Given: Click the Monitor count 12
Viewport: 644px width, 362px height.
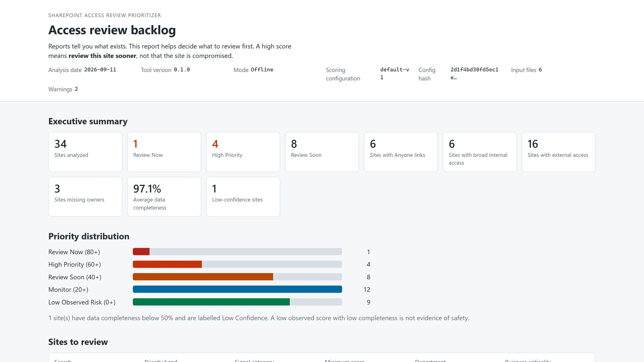Looking at the screenshot, I should 367,290.
